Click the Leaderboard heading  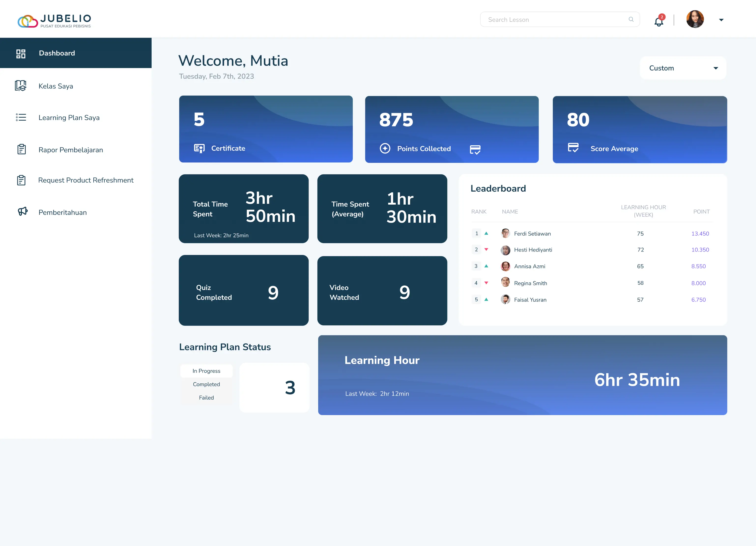498,189
